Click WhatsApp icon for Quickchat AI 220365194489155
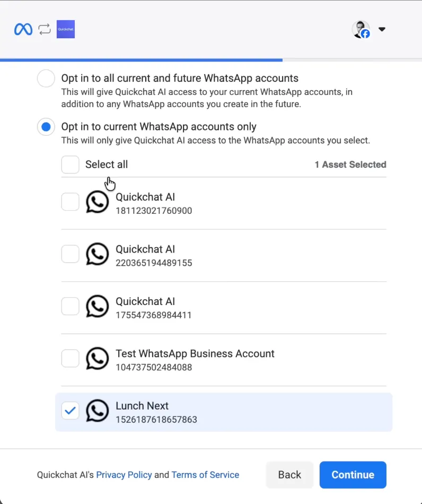Viewport: 422px width, 504px height. 98,254
